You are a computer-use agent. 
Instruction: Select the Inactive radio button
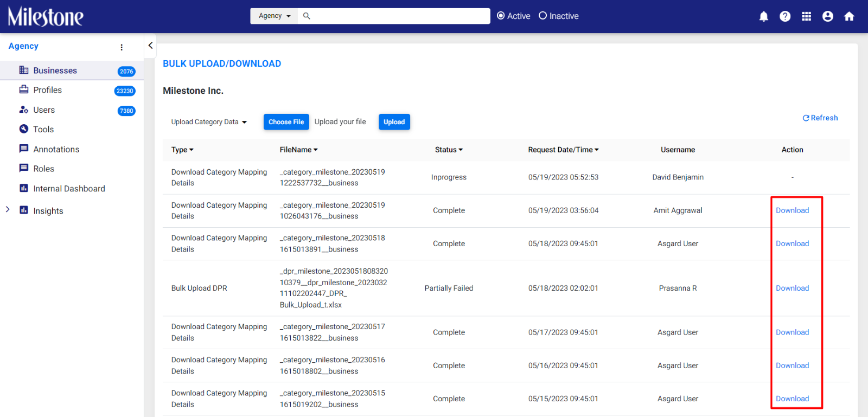[x=542, y=16]
